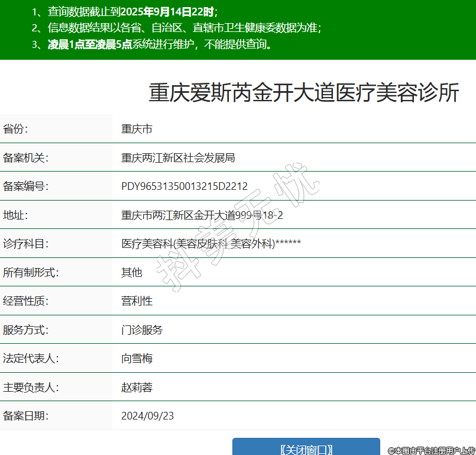This screenshot has height=455, width=476.
Task: Click the 法定代表人 row label
Action: coord(31,359)
